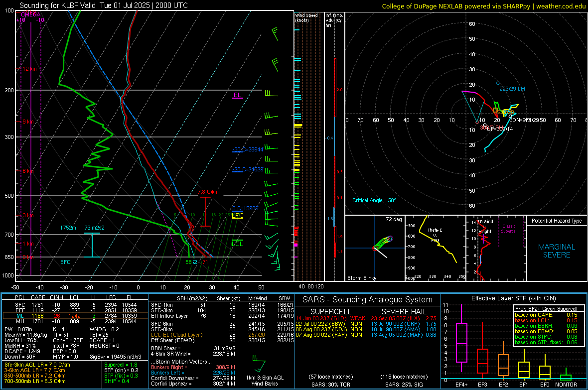Select the '23 Sep 05 00Z (ILX)' hail analogue

coord(404,318)
